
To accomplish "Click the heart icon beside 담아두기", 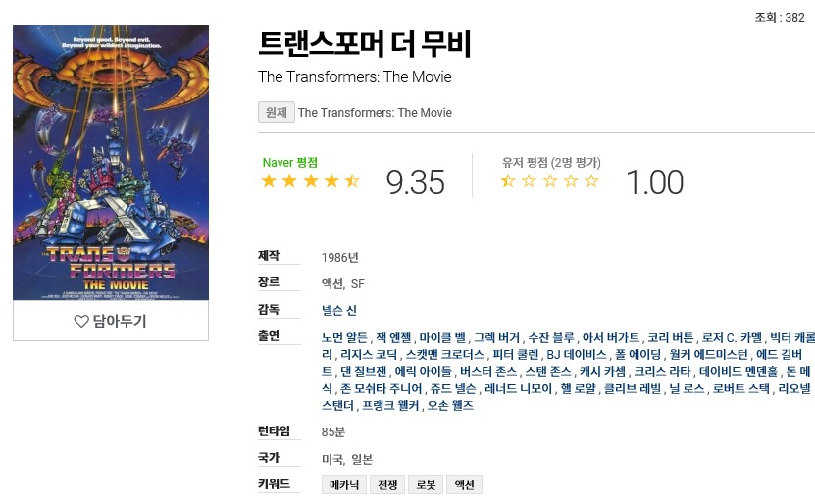I will (81, 321).
